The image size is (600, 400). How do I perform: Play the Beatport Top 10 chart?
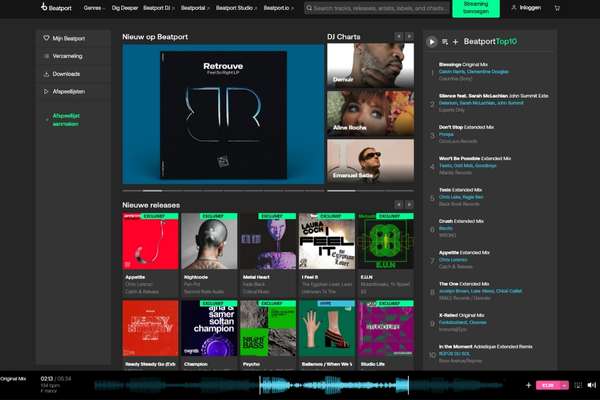pos(432,42)
